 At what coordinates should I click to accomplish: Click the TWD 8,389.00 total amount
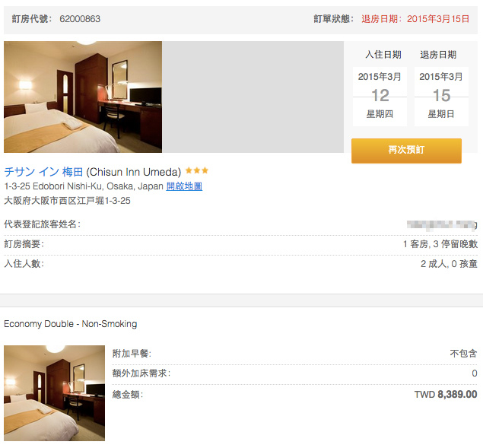click(x=446, y=395)
